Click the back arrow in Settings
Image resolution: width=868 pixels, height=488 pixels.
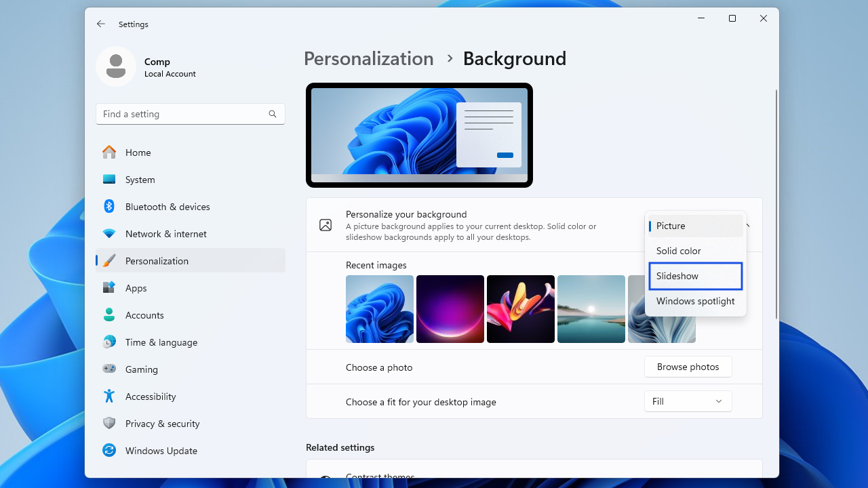click(x=101, y=24)
